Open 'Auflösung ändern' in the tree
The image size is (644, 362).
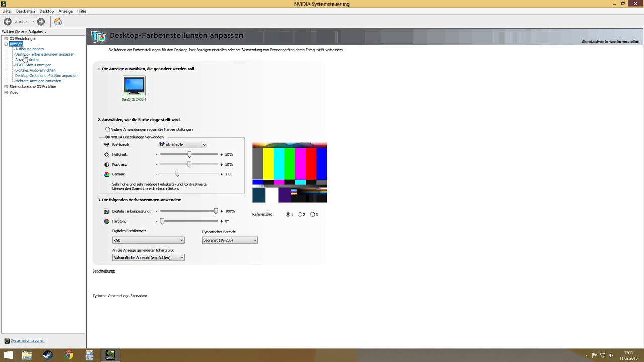point(29,49)
